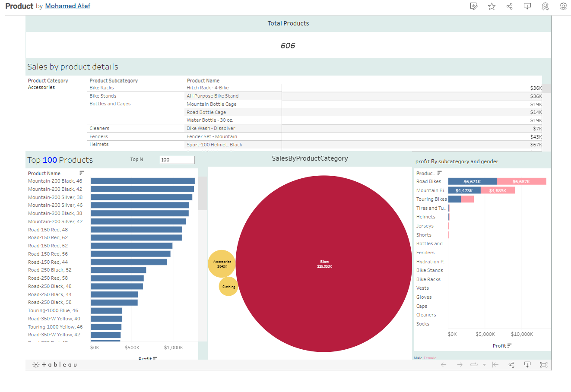Click the Bikes bubble in SalesByProductCategory
This screenshot has width=571, height=392.
[x=324, y=263]
